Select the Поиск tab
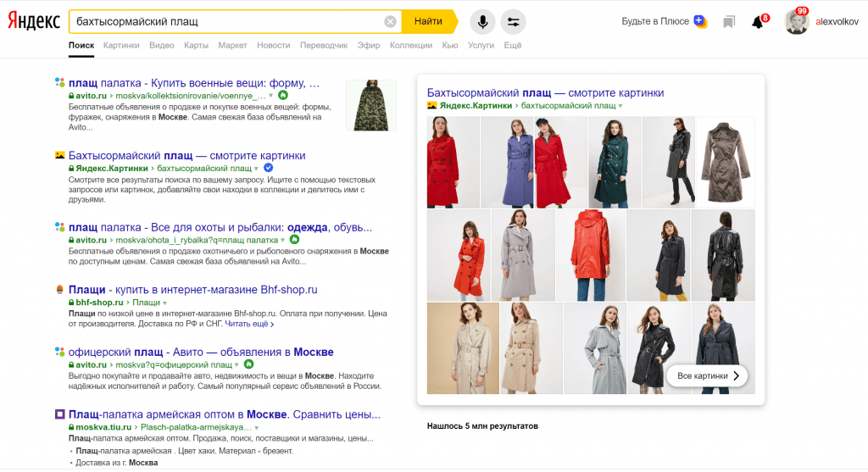This screenshot has width=868, height=472. tap(81, 46)
